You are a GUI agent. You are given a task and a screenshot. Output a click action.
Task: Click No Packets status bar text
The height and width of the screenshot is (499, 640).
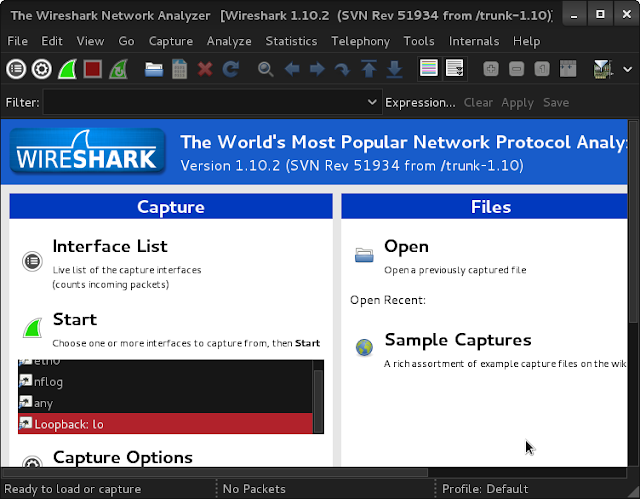(254, 489)
